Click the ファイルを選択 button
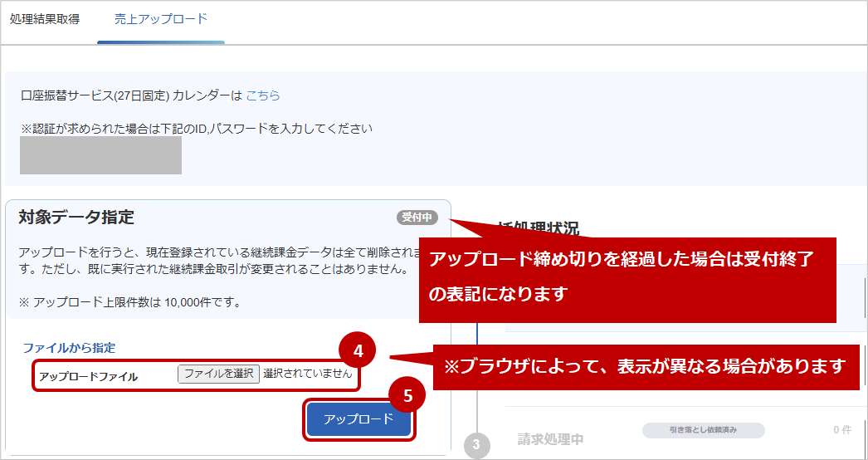The image size is (868, 460). coord(218,374)
